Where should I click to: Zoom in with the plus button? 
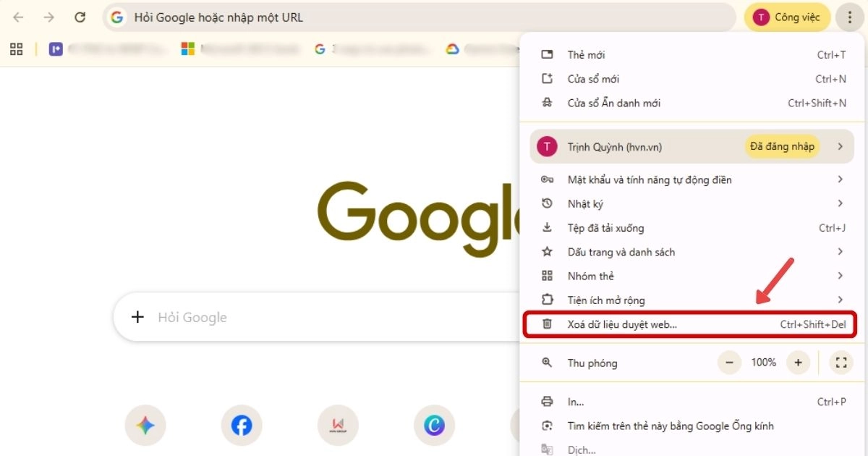click(798, 363)
